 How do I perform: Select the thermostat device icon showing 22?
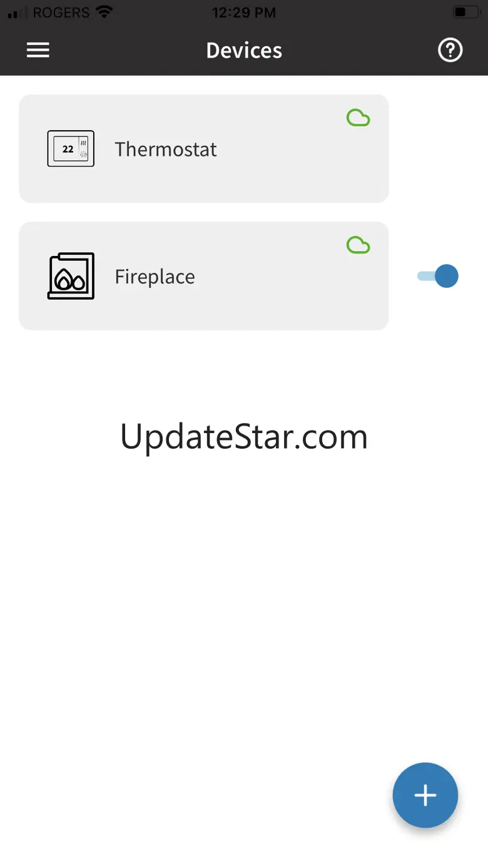pos(71,149)
